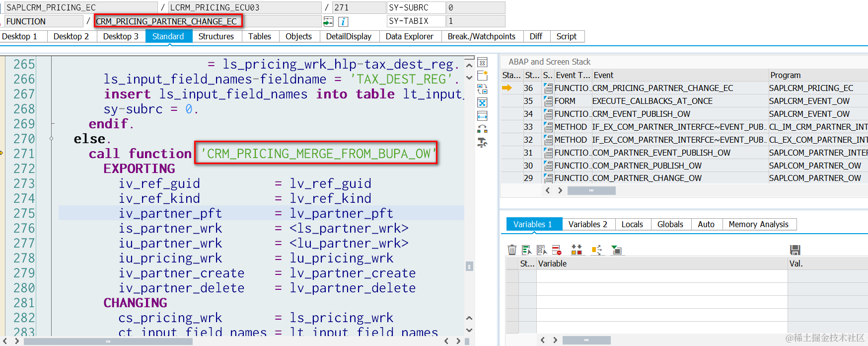The width and height of the screenshot is (868, 346).
Task: Switch to the Variables 2 tab
Action: click(588, 224)
